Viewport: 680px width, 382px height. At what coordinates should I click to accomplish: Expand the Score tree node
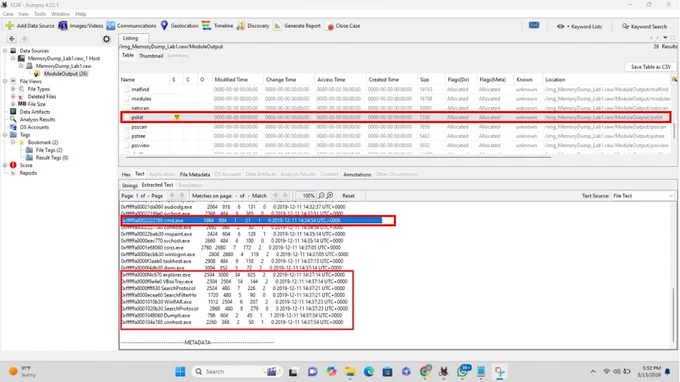click(x=5, y=165)
